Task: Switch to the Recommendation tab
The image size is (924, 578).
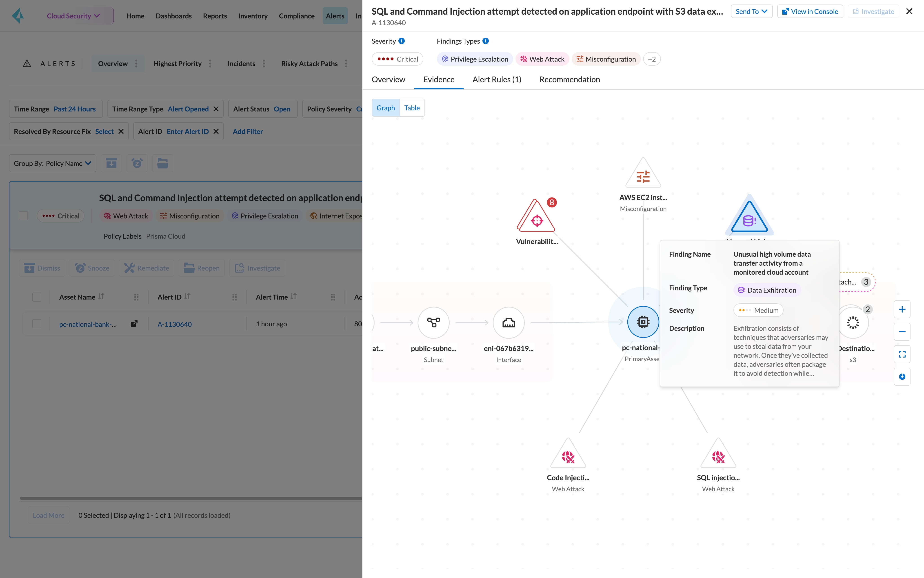Action: click(x=570, y=80)
